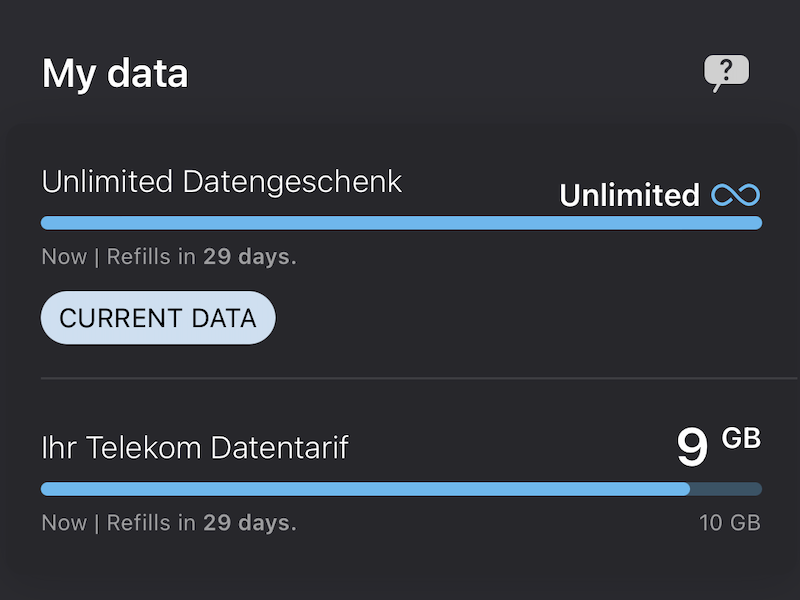Click Now under the Telekom Datentarif bar
This screenshot has height=600, width=800.
pos(64,523)
